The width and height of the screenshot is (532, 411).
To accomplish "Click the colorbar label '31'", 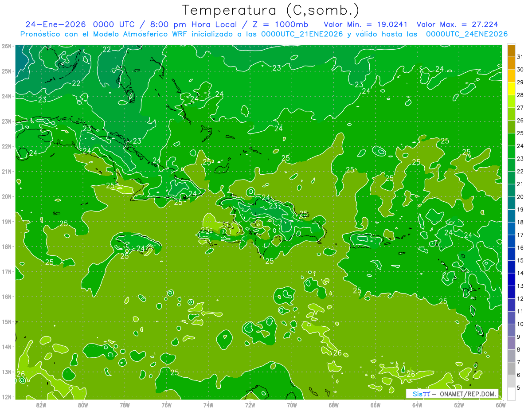I will tap(520, 57).
